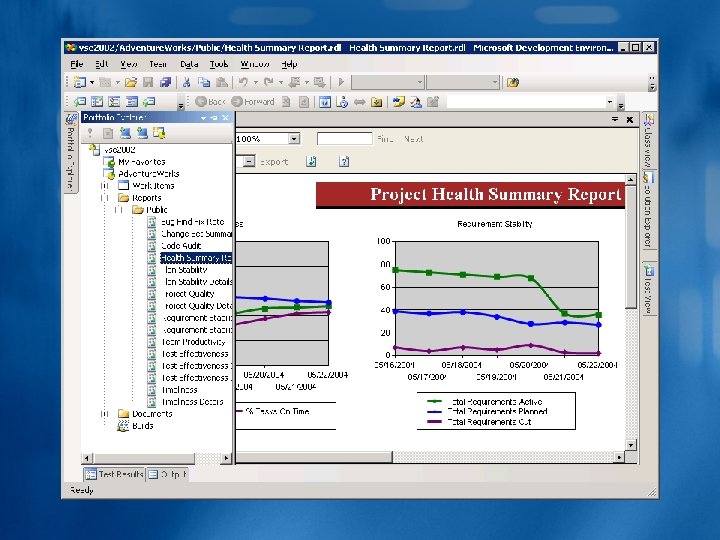Image resolution: width=720 pixels, height=540 pixels.
Task: Open the Team menu
Action: [x=158, y=64]
